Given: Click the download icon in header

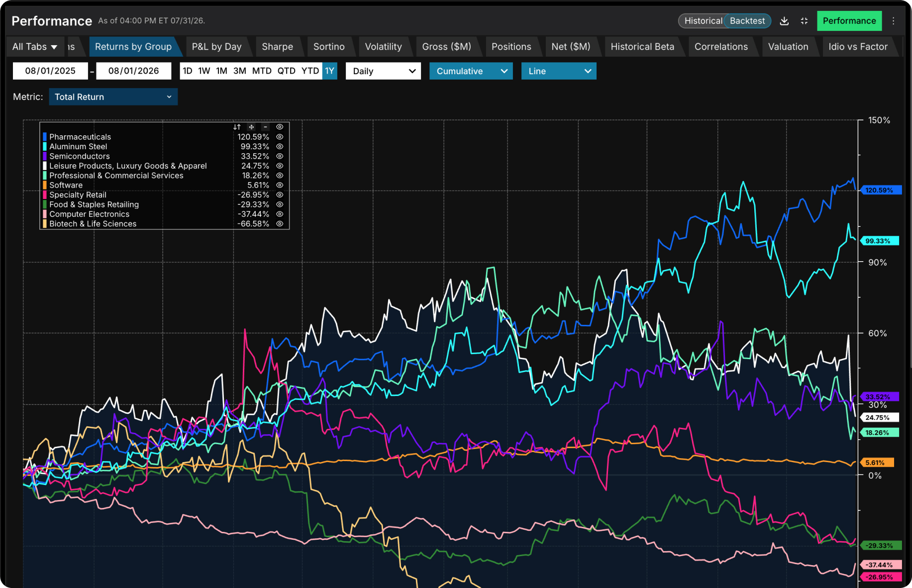Looking at the screenshot, I should (784, 21).
